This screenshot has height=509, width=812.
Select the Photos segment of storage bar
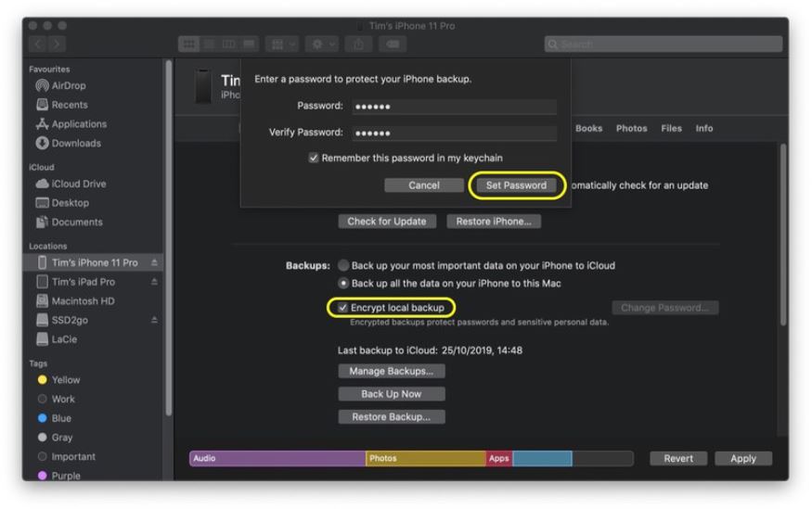point(426,458)
